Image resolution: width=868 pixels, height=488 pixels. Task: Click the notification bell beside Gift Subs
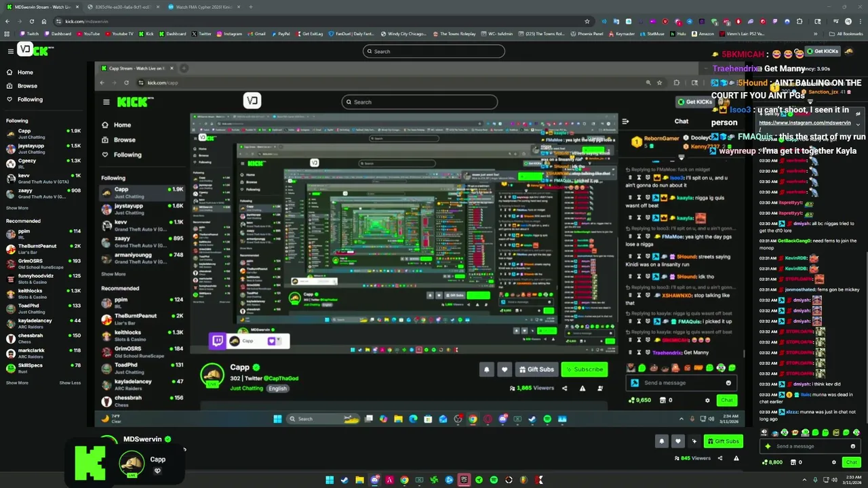[x=662, y=441]
